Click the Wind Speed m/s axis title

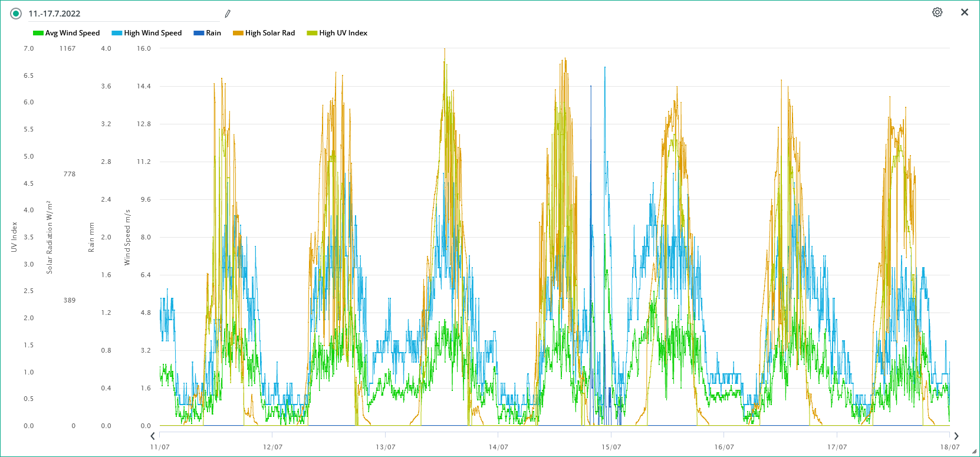(x=127, y=237)
